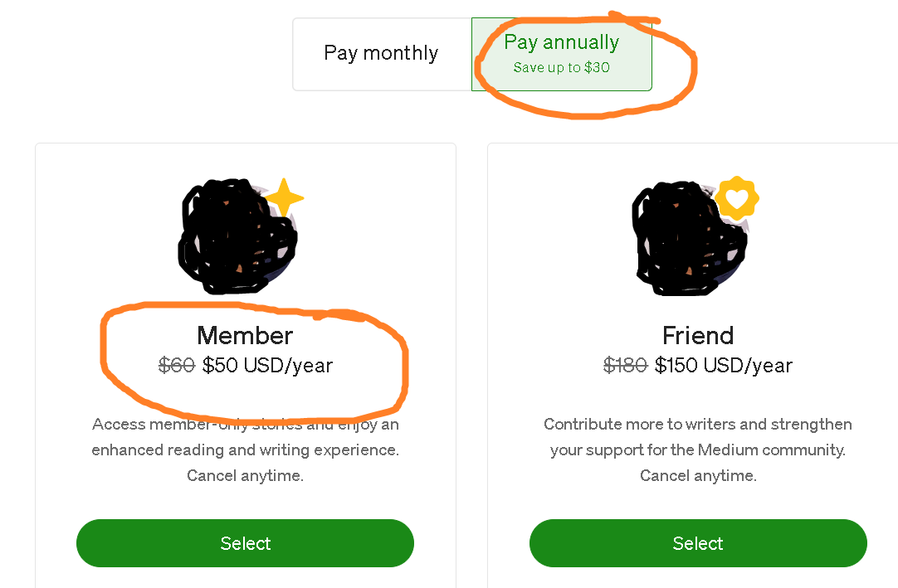The height and width of the screenshot is (588, 898).
Task: Click the crossed-out $60 original price
Action: pyautogui.click(x=176, y=365)
